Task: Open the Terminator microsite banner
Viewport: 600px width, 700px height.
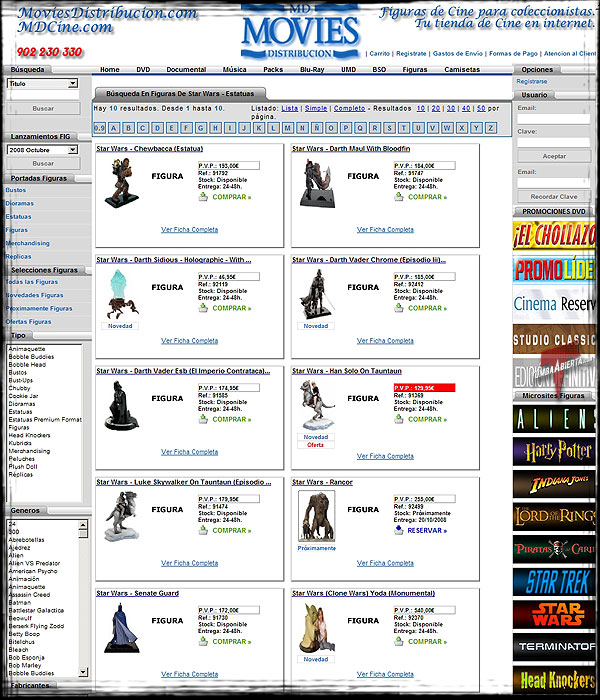Action: (554, 647)
